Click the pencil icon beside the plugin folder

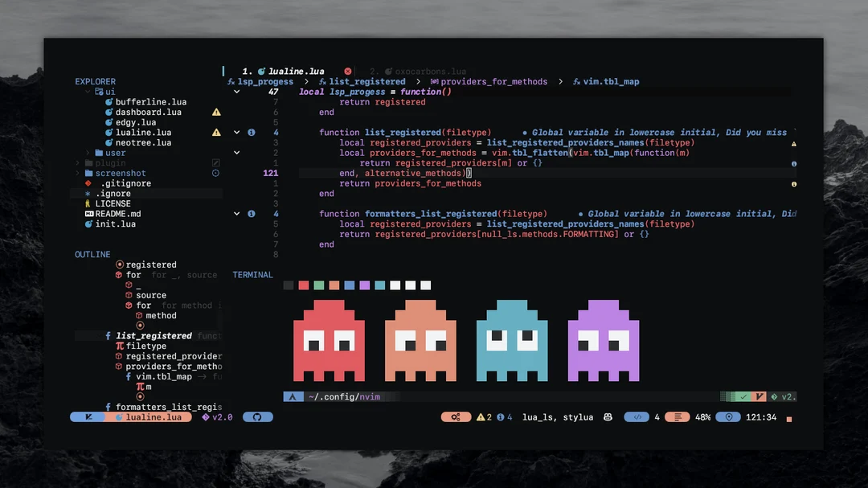click(x=216, y=162)
